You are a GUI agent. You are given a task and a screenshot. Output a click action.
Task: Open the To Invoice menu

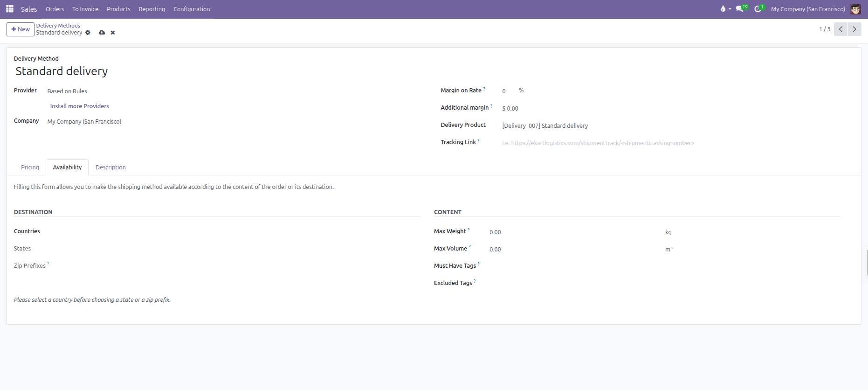[x=85, y=9]
